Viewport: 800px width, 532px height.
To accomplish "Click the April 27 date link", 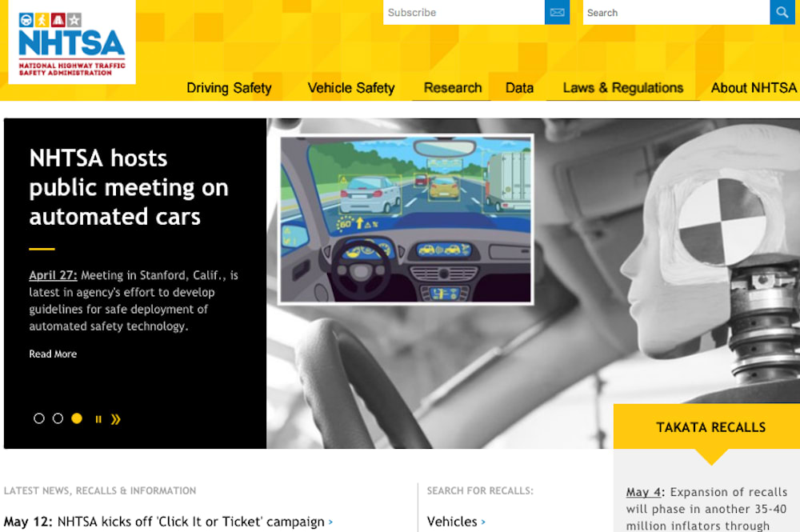I will tap(53, 275).
